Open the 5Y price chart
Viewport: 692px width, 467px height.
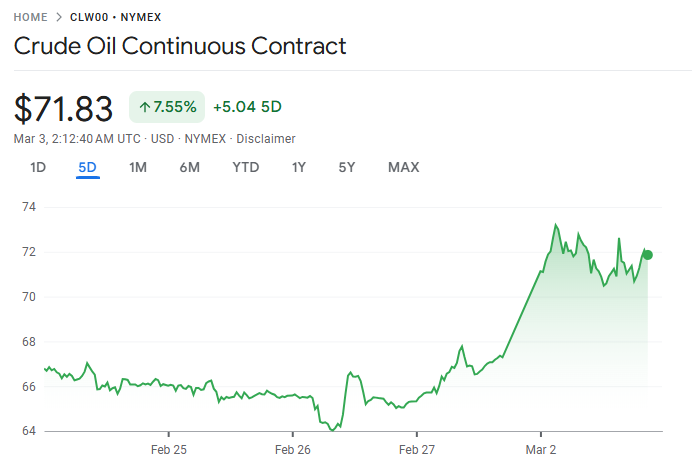(347, 167)
